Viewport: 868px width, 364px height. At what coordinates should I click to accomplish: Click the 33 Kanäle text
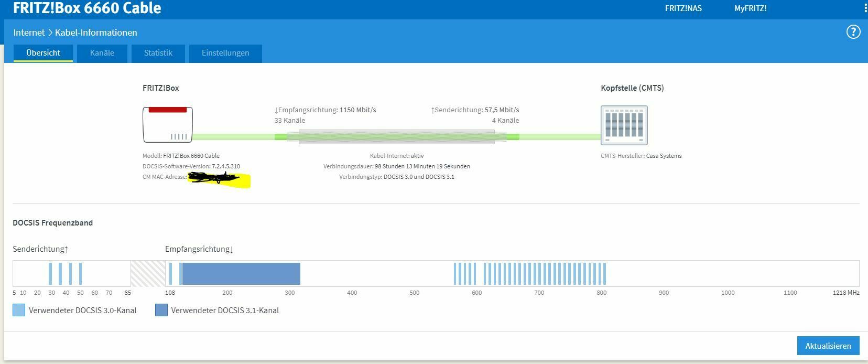(289, 121)
